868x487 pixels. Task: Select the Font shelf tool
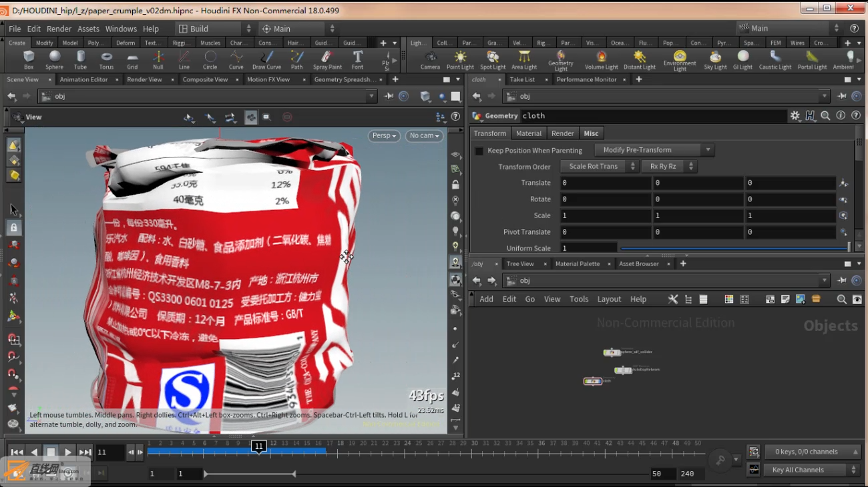pos(357,60)
